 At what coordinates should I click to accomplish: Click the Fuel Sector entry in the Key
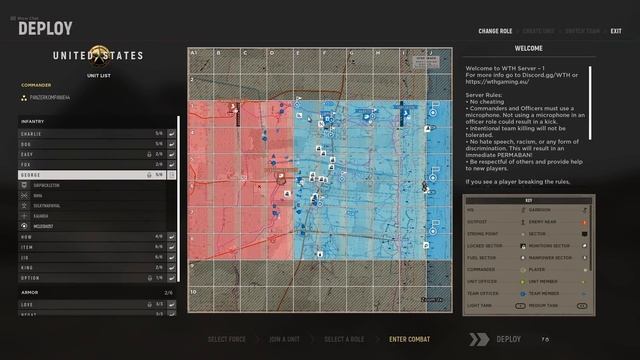pyautogui.click(x=481, y=258)
